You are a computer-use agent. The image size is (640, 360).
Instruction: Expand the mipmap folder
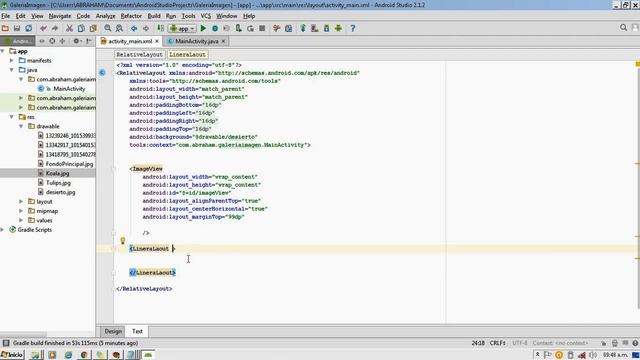tap(21, 211)
